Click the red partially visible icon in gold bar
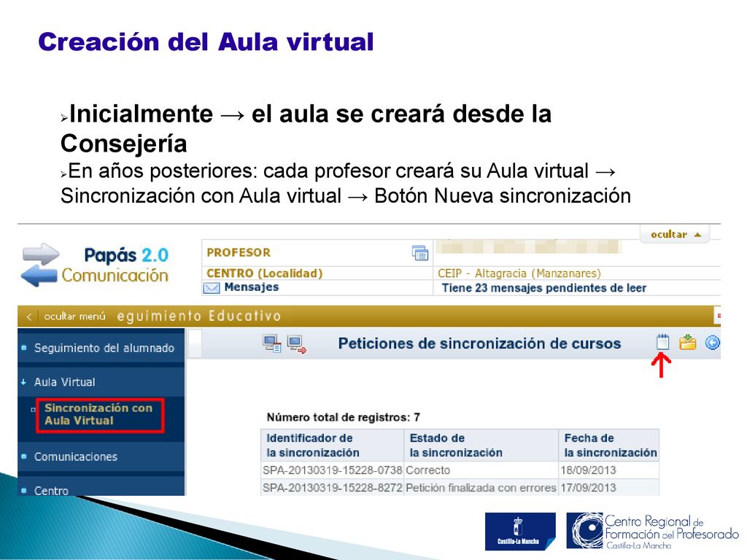This screenshot has width=747, height=560. pos(718,316)
